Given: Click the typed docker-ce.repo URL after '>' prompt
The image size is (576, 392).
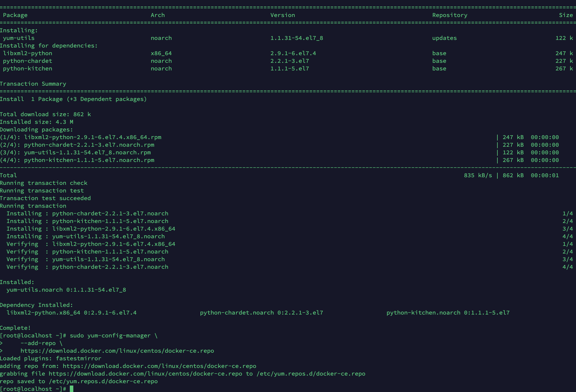Looking at the screenshot, I should [x=117, y=351].
